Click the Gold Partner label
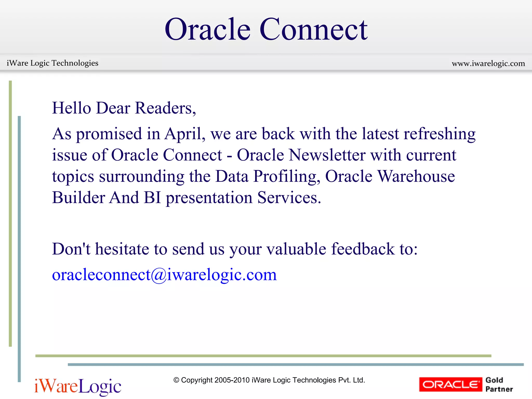This screenshot has width=532, height=399. [x=499, y=384]
